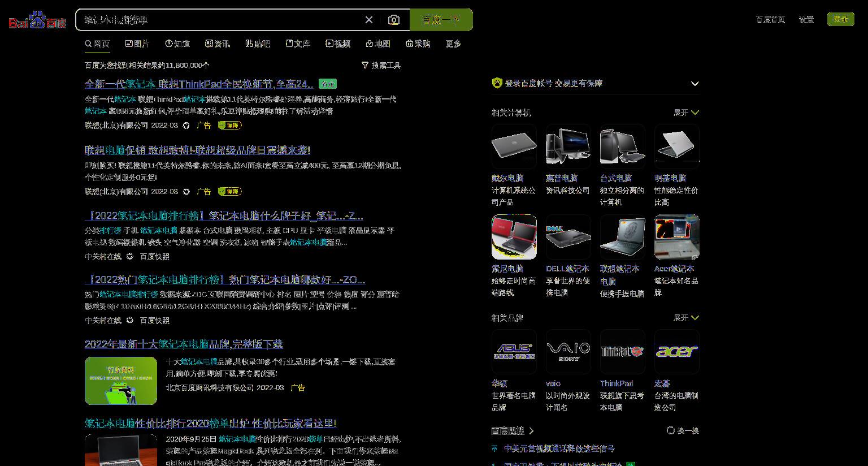Click the ThinkPad brand logo

coord(623,352)
